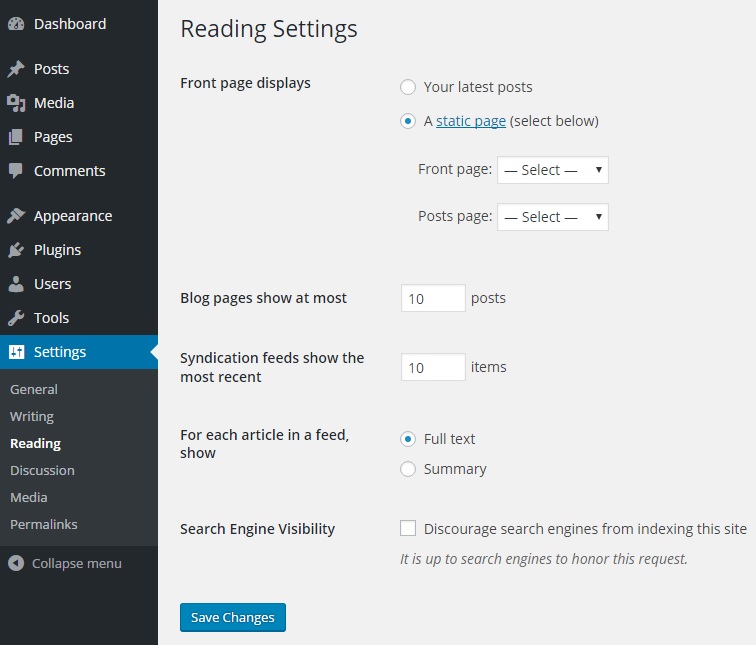This screenshot has height=645, width=756.
Task: Select 'Your latest posts' radio button
Action: (x=408, y=87)
